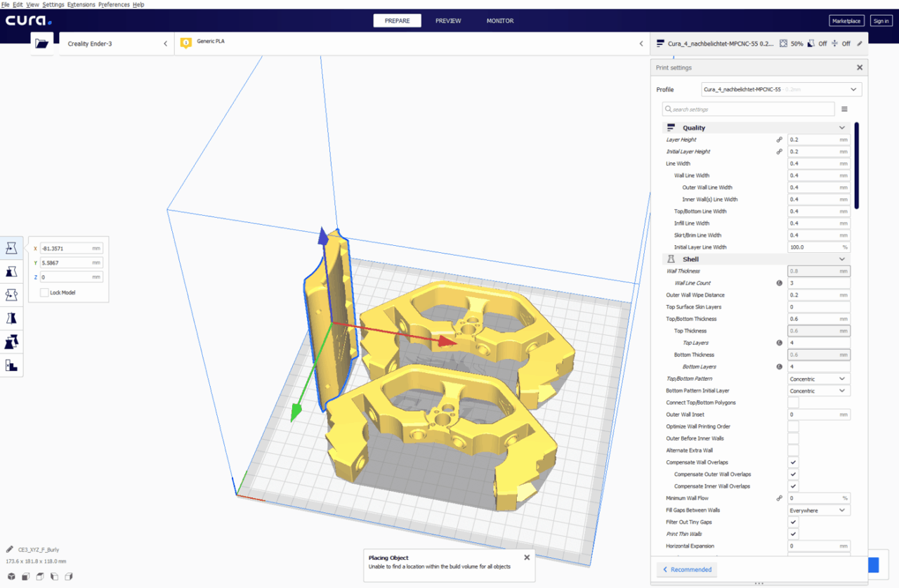Open the Top/Bottom Pattern dropdown

click(819, 379)
